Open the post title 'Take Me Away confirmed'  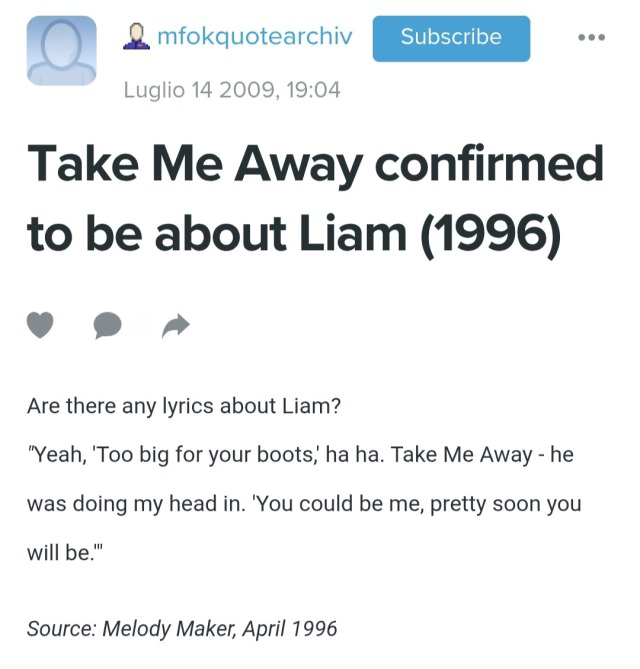[x=315, y=164]
